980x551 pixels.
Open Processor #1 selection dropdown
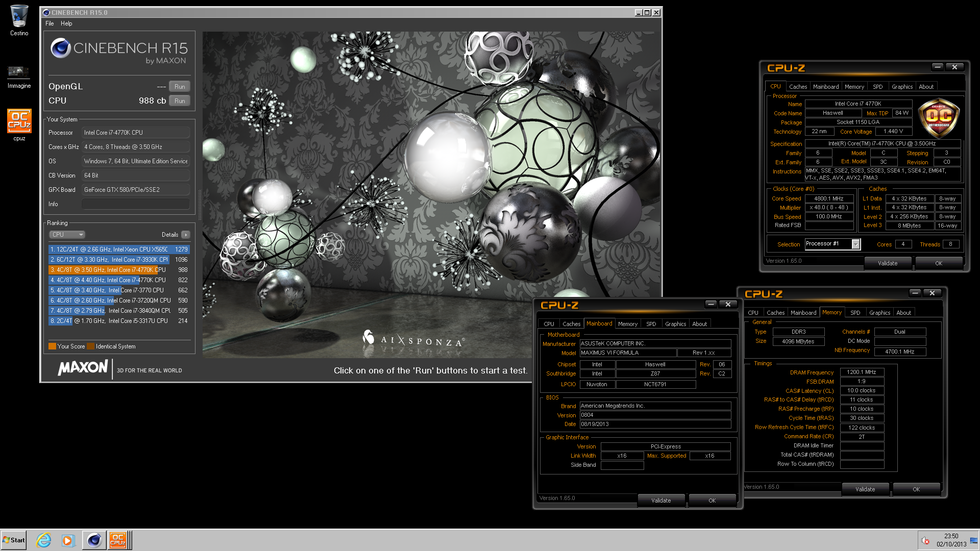pyautogui.click(x=855, y=244)
